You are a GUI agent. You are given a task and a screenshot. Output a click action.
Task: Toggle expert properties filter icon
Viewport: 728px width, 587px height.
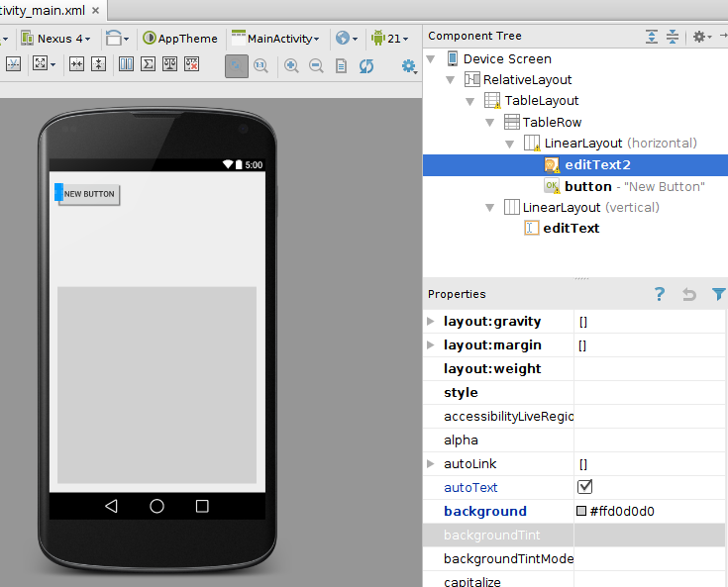tap(718, 294)
